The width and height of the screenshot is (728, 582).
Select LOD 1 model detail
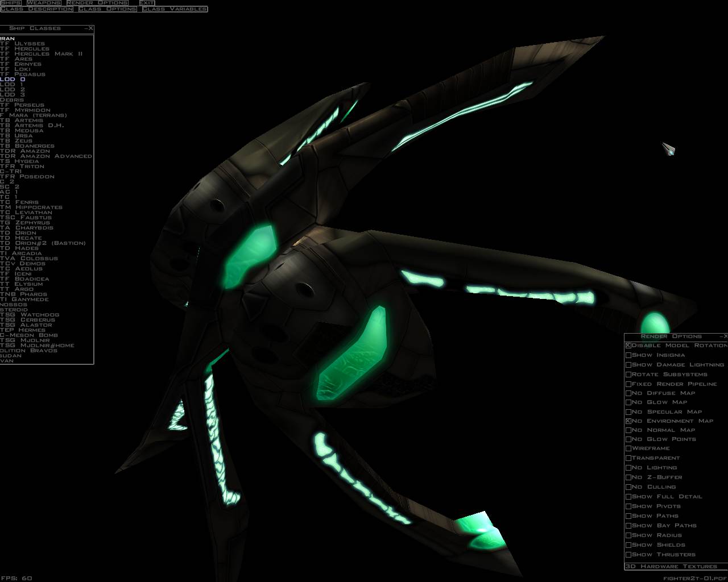coord(12,85)
